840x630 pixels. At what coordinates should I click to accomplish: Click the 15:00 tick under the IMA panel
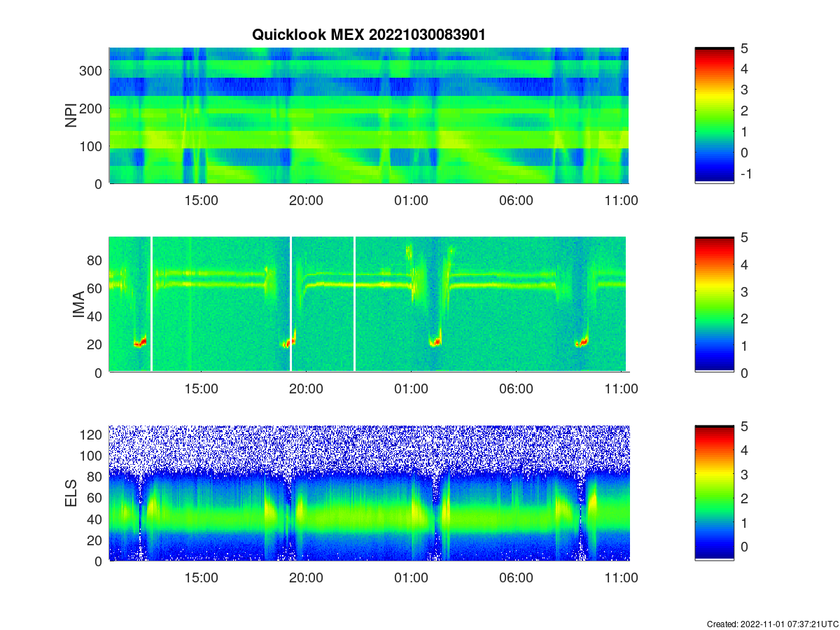point(202,388)
